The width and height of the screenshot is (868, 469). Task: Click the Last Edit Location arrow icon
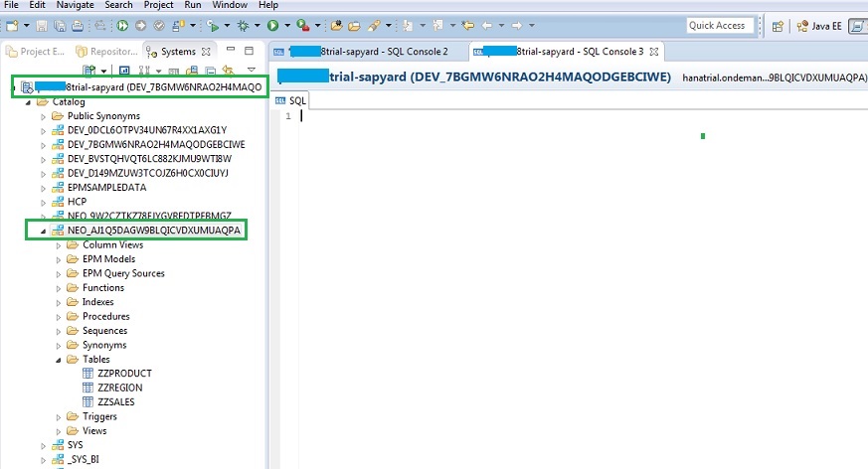point(468,26)
